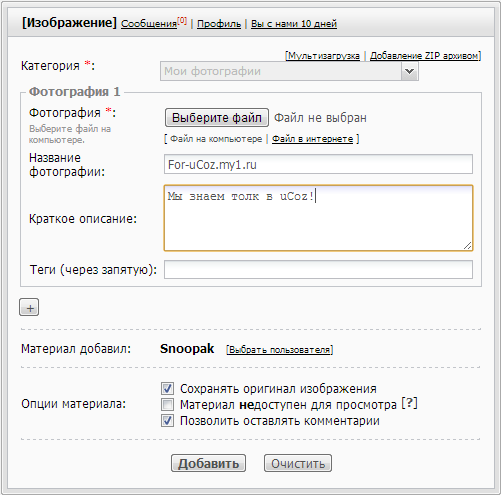This screenshot has width=501, height=495.
Task: Click the Выберите файл button
Action: coord(217,117)
